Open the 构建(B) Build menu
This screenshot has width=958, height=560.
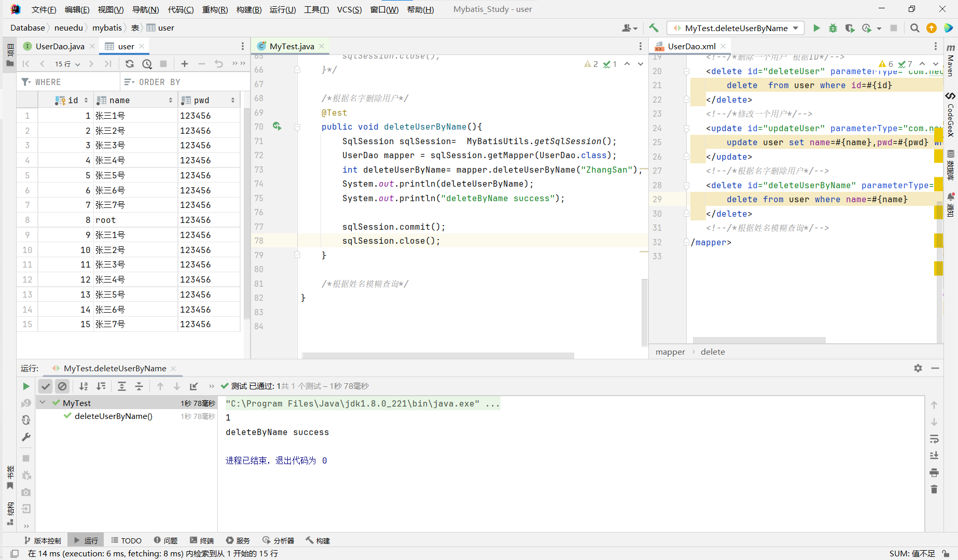point(248,9)
